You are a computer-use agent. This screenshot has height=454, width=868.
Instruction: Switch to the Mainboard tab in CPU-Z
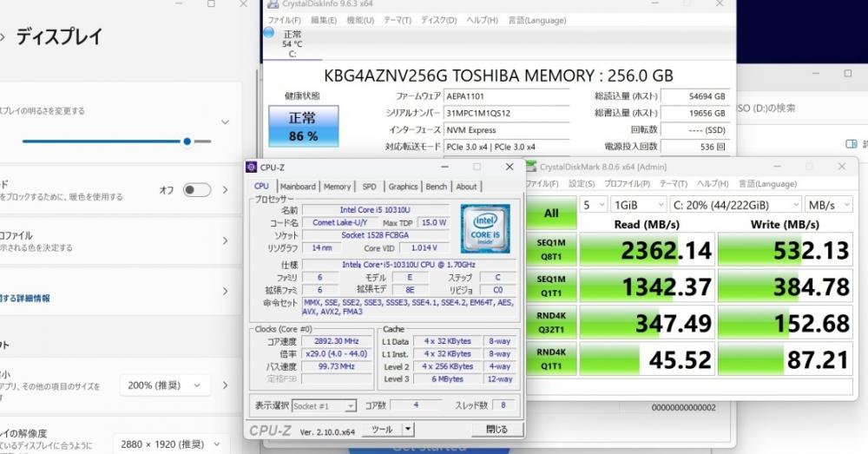click(298, 187)
